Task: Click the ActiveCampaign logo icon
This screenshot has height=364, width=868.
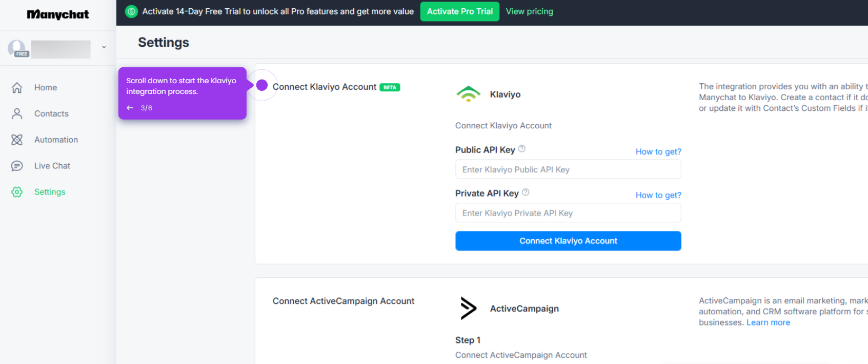Action: [468, 308]
